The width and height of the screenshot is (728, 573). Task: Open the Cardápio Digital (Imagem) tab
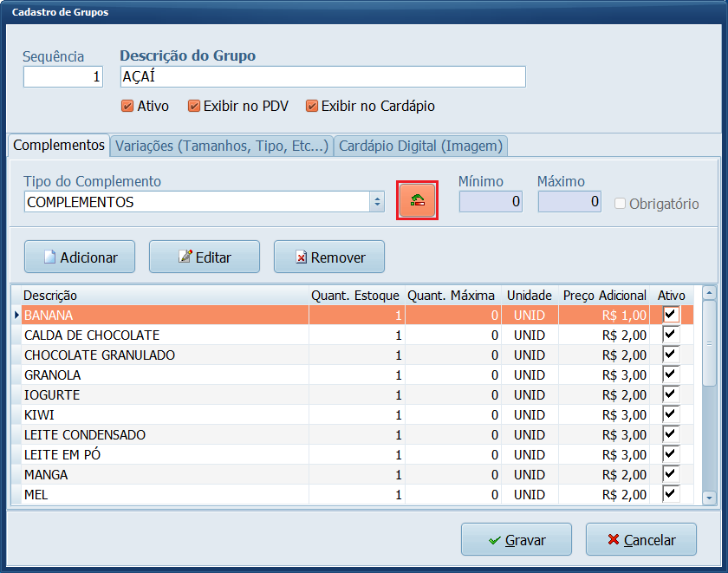click(420, 146)
